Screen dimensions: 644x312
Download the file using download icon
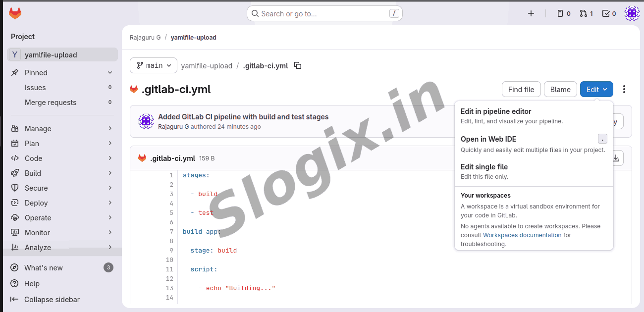click(x=616, y=158)
